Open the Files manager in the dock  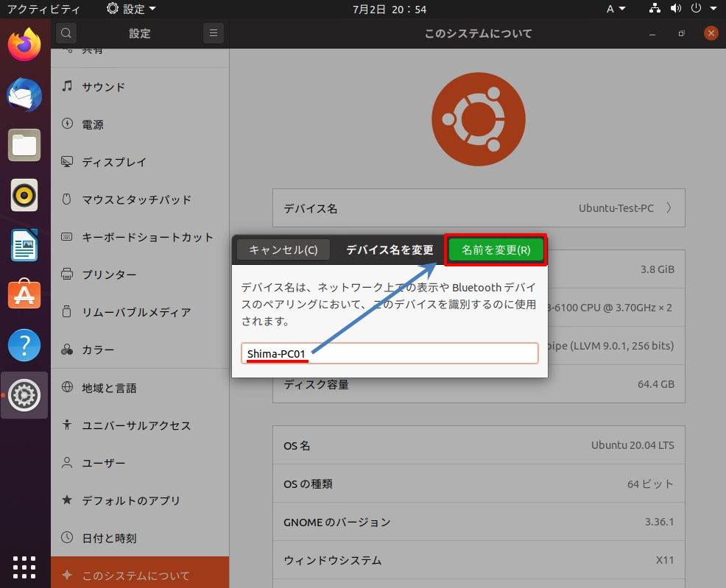(x=24, y=145)
